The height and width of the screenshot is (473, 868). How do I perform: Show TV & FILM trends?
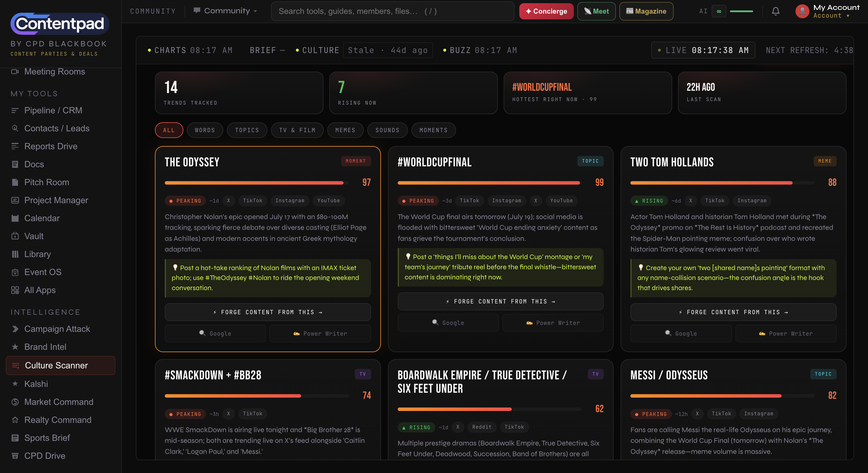(297, 130)
